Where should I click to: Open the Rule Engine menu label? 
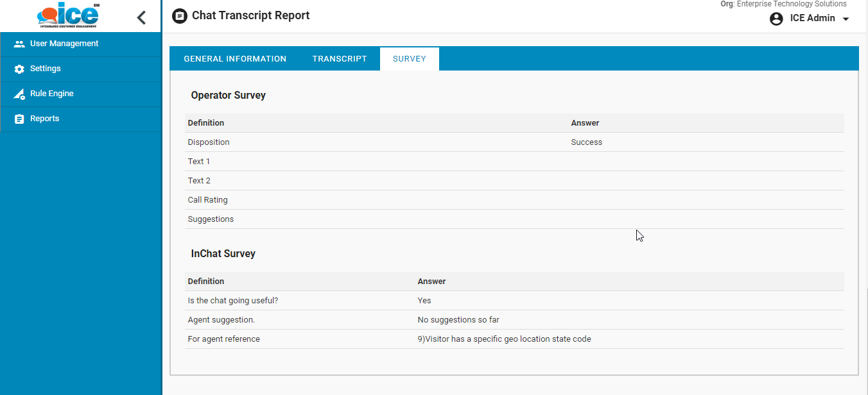(x=52, y=94)
